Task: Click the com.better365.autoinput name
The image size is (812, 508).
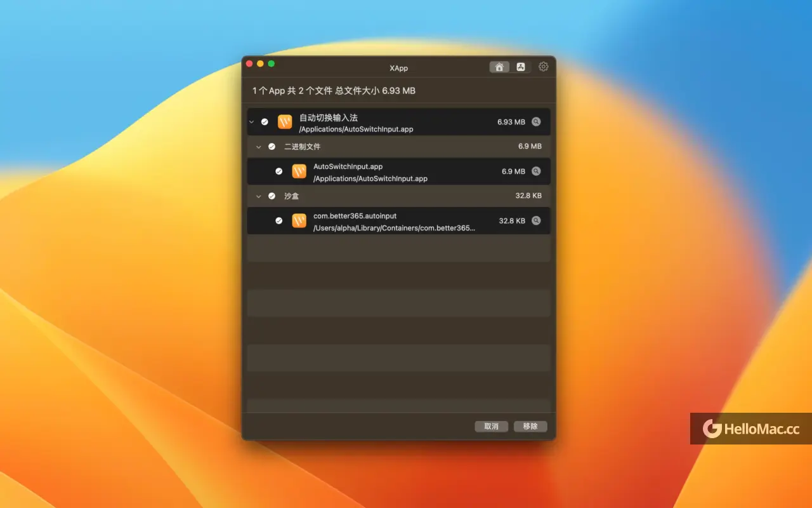Action: click(355, 216)
